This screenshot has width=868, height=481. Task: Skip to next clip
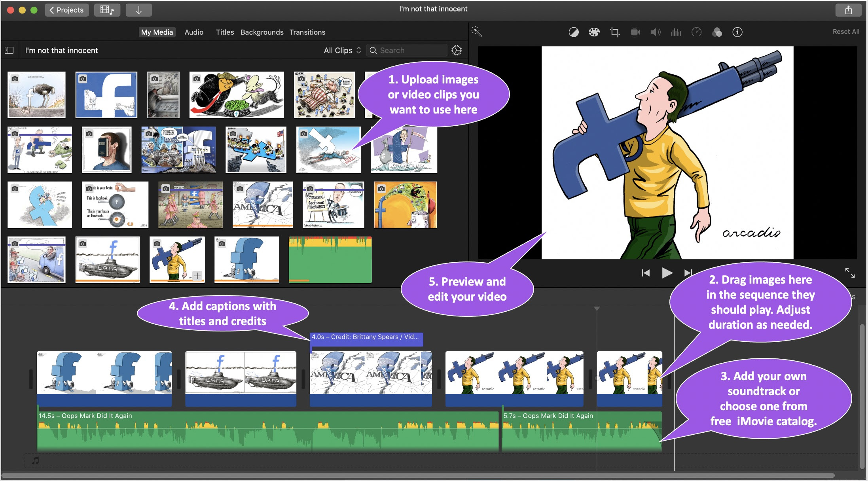[688, 273]
